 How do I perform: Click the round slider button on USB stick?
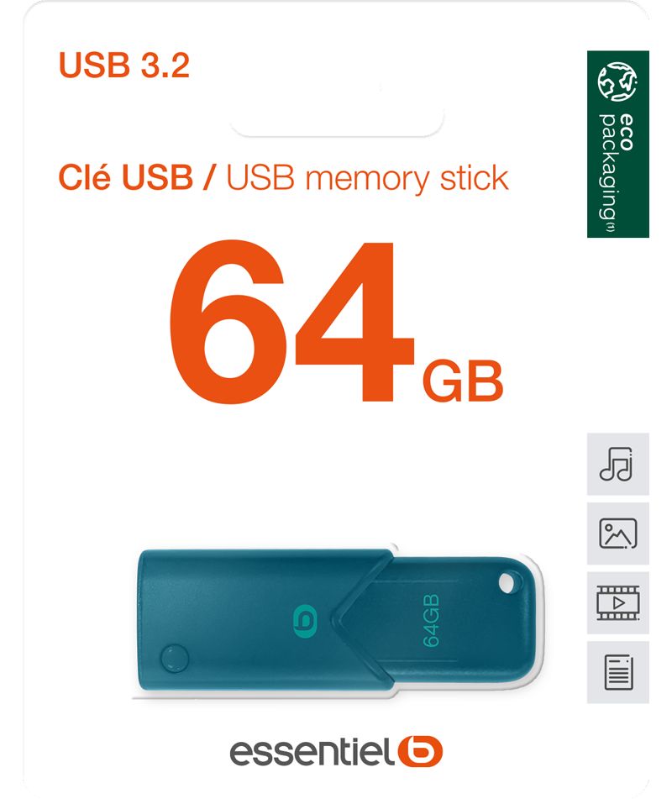(174, 658)
